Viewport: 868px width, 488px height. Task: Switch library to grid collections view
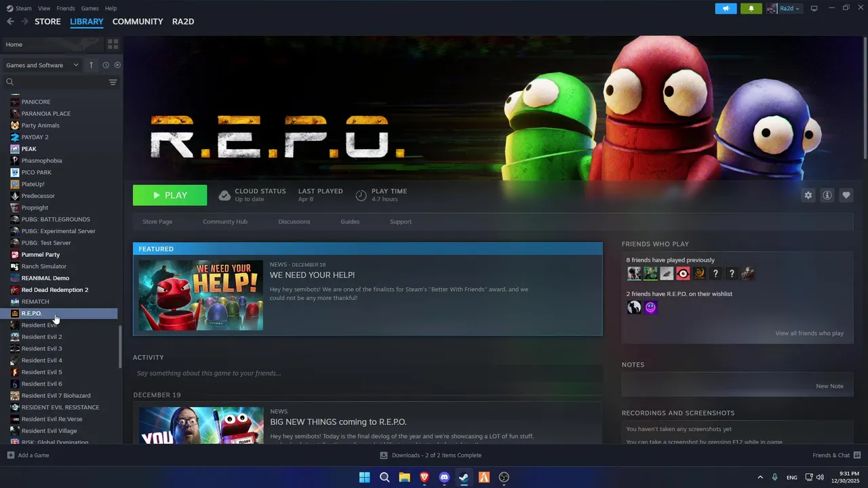click(113, 44)
